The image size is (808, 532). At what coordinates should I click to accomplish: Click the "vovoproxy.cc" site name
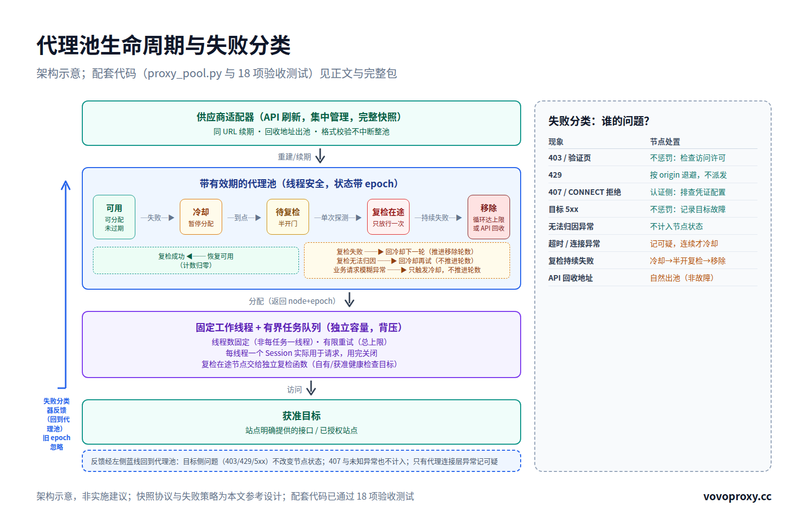click(737, 497)
